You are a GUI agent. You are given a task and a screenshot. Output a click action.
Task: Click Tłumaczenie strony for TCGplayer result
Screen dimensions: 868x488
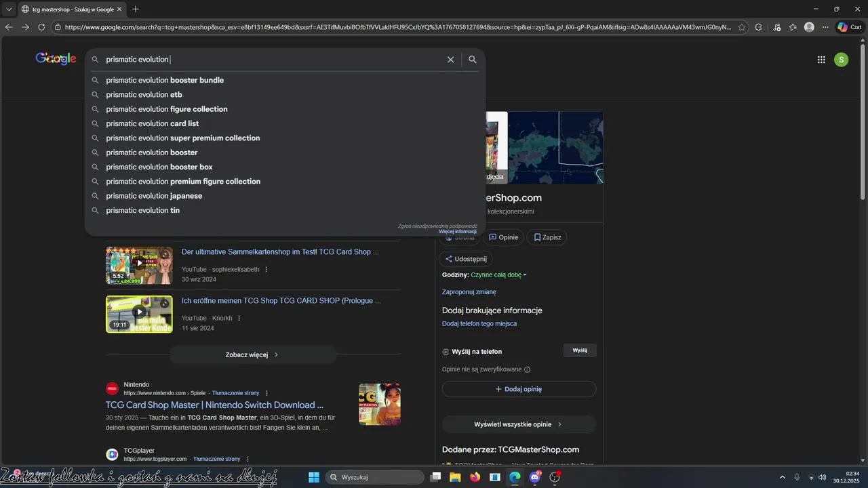[216, 459]
